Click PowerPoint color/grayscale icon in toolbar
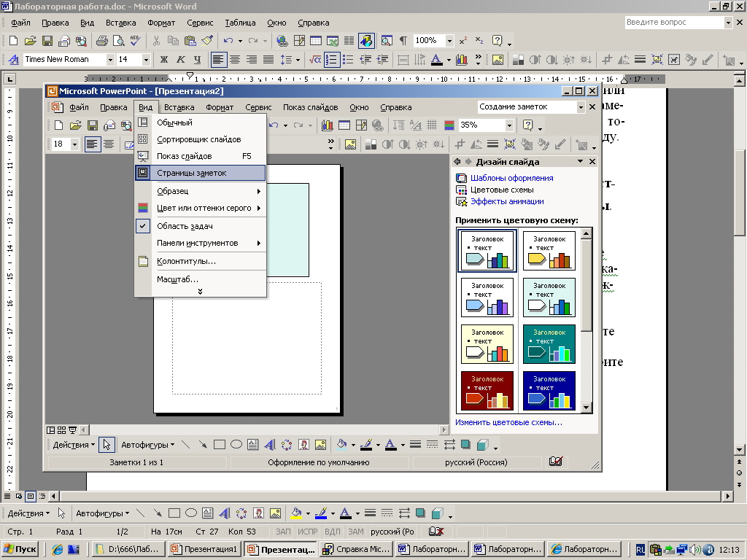Image resolution: width=747 pixels, height=560 pixels. point(449,125)
